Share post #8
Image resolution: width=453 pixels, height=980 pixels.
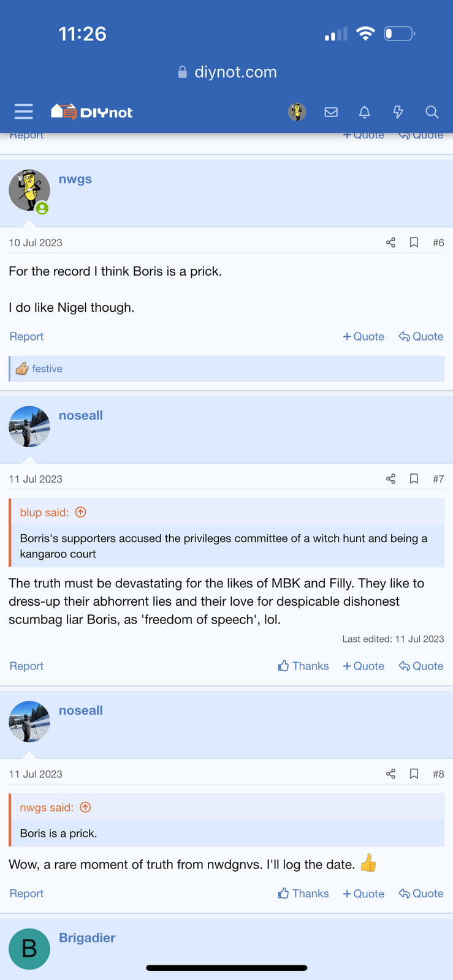click(x=390, y=774)
